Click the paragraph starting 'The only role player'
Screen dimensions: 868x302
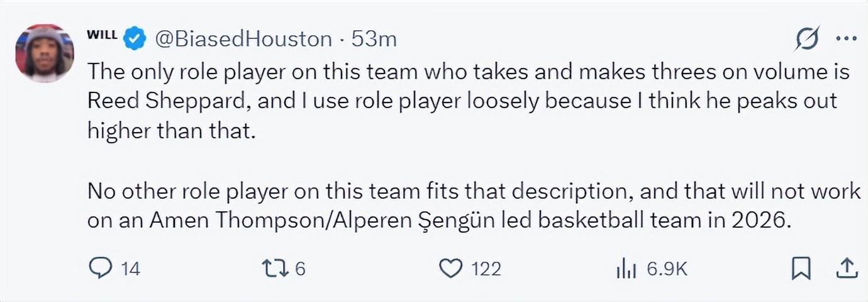coord(465,101)
